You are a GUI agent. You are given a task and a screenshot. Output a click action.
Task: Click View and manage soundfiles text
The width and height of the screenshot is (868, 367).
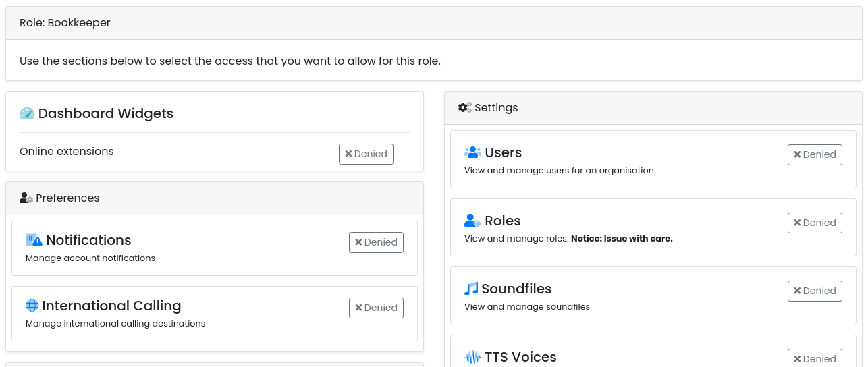[527, 306]
